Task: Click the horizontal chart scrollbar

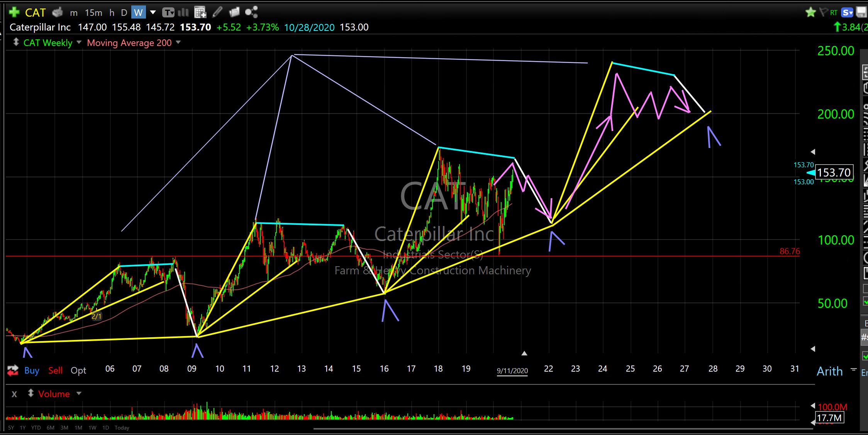Action: click(563, 428)
